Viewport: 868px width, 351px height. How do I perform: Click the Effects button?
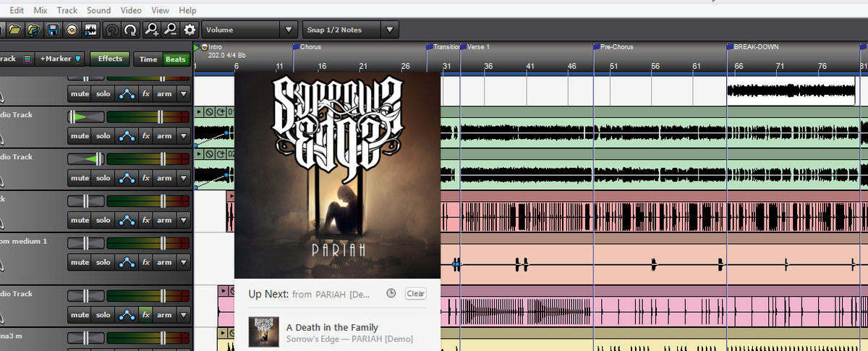tap(111, 59)
